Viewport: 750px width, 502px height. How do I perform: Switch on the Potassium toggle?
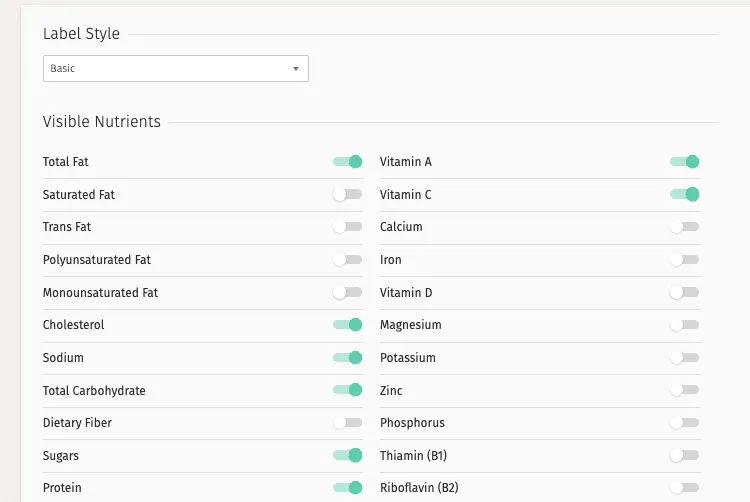pyautogui.click(x=684, y=358)
